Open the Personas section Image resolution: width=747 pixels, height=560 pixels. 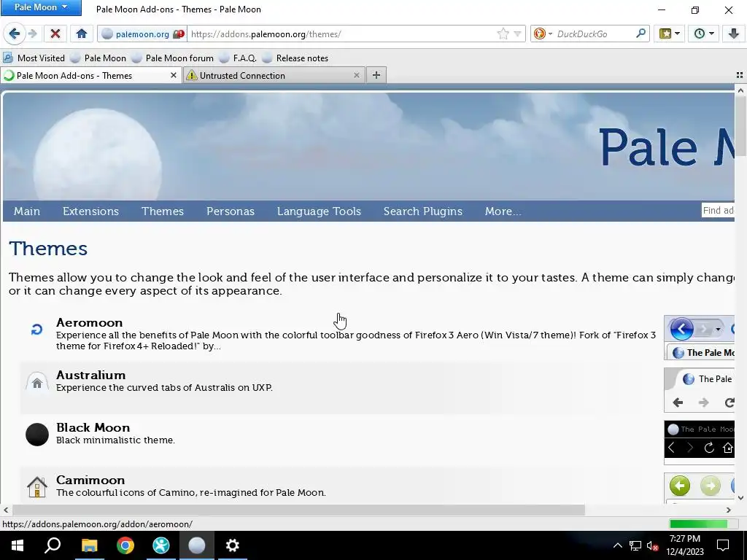tap(230, 211)
